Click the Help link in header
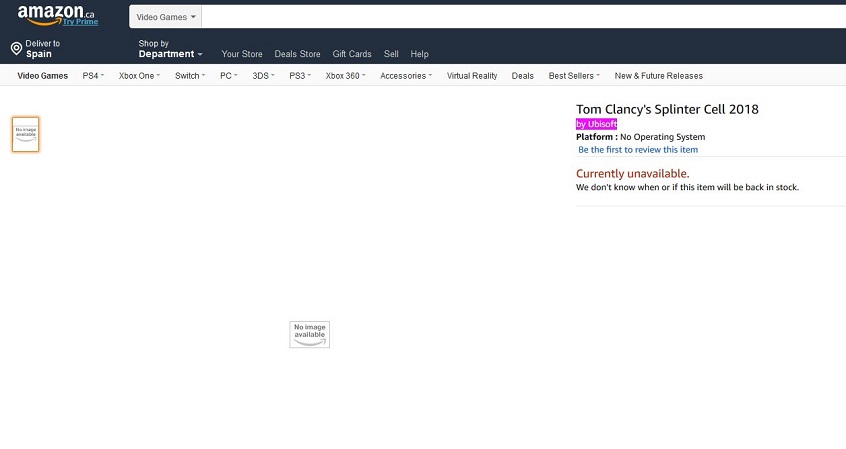Viewport: 846px width, 449px height. [419, 54]
